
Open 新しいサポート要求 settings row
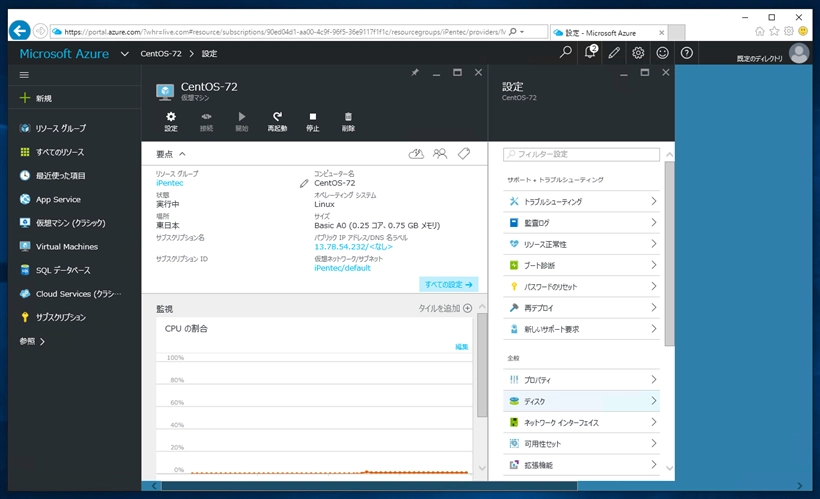[581, 329]
